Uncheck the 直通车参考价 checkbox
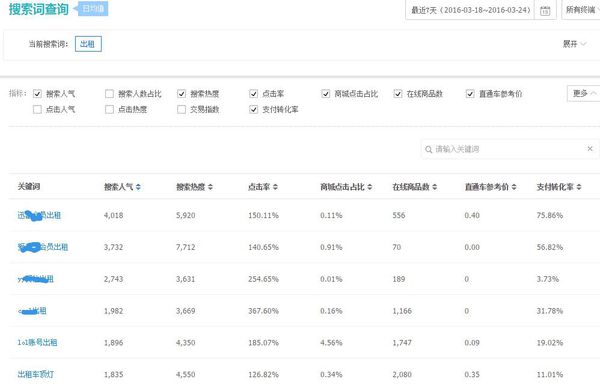This screenshot has width=600, height=388. pyautogui.click(x=470, y=94)
